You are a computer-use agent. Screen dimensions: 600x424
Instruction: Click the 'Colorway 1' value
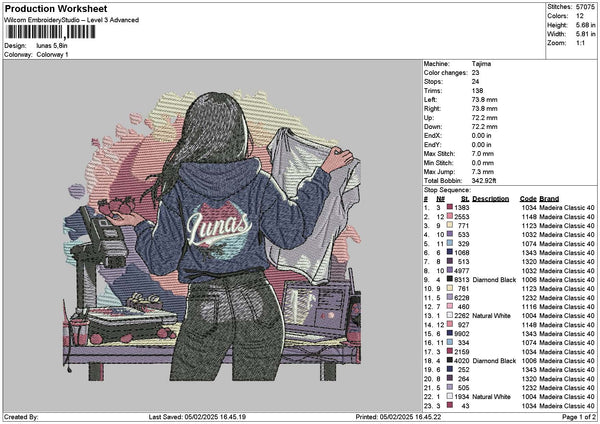(52, 55)
